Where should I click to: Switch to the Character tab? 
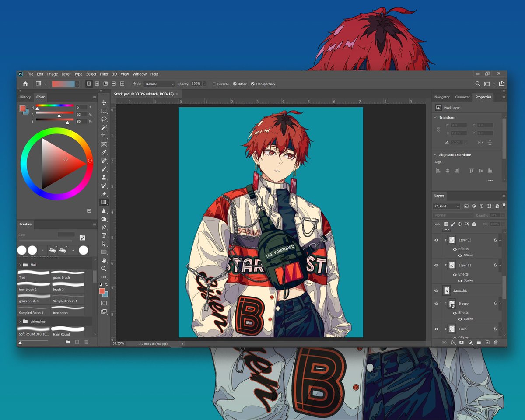[462, 97]
